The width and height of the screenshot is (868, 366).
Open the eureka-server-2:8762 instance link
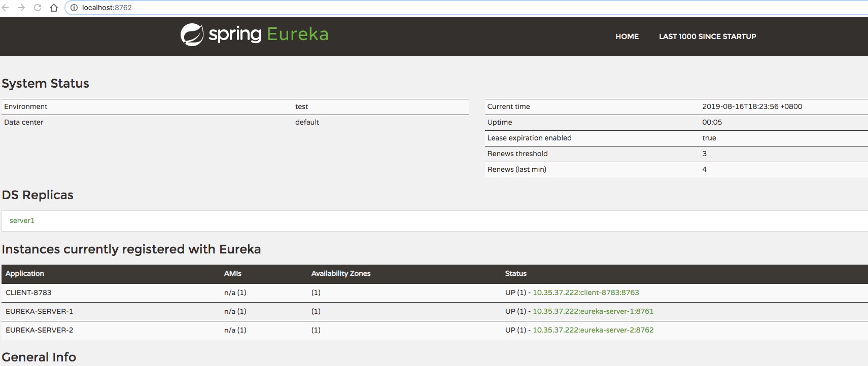pos(593,330)
